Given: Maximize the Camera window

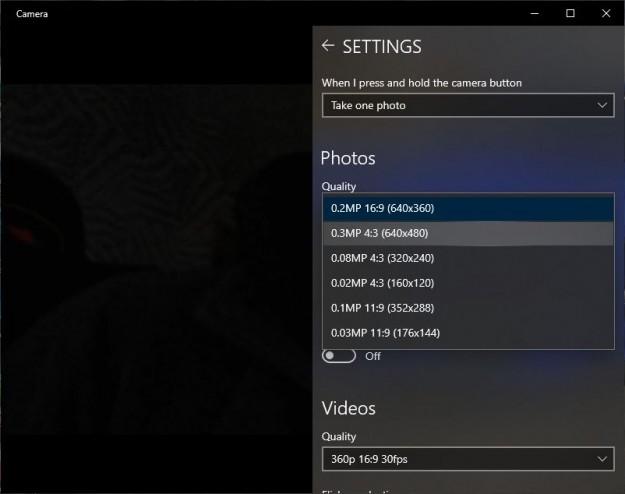Looking at the screenshot, I should pos(570,13).
